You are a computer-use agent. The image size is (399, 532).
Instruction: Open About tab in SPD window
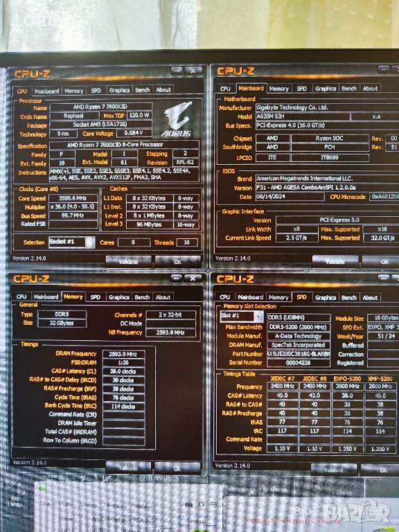[x=370, y=298]
